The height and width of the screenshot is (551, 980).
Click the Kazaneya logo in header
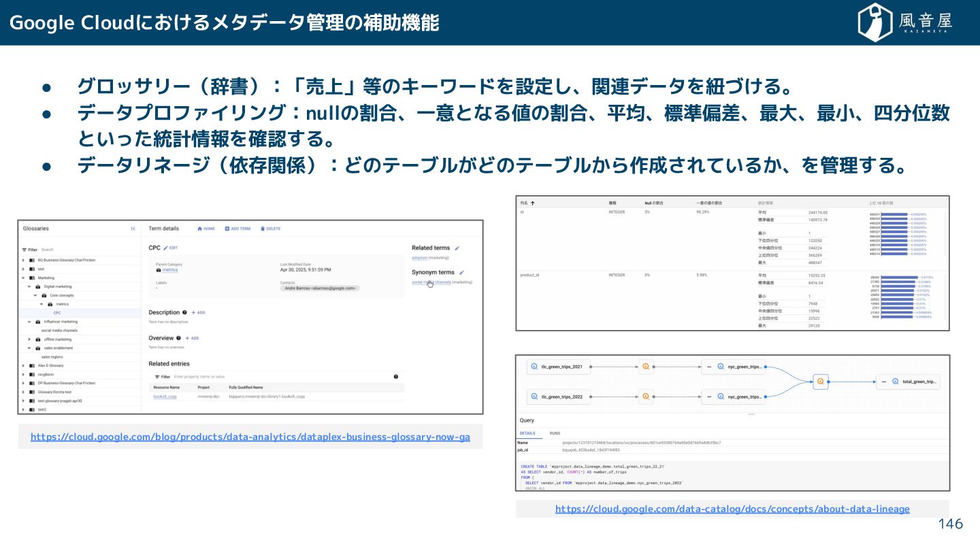(x=905, y=22)
